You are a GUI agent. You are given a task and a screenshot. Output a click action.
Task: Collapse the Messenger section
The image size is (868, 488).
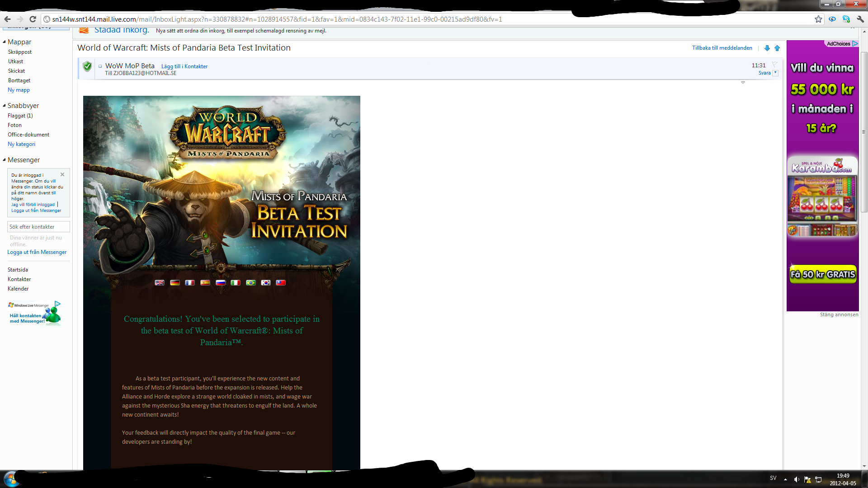[4, 160]
